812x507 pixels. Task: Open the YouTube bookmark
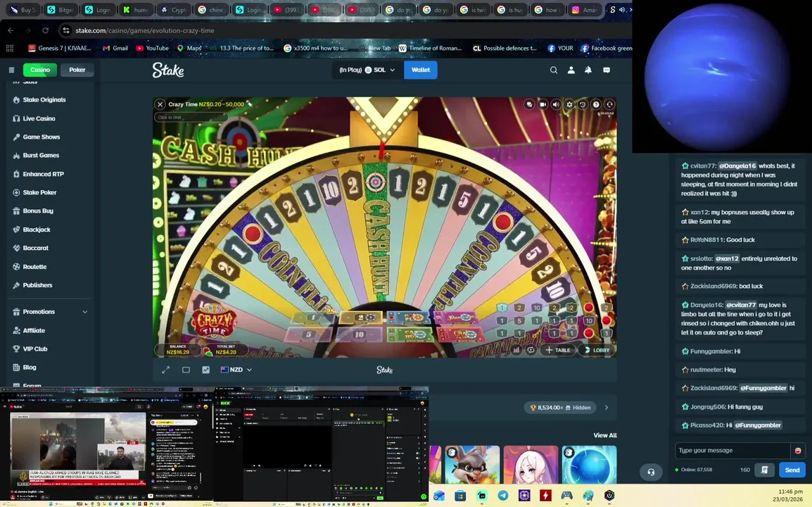[152, 48]
